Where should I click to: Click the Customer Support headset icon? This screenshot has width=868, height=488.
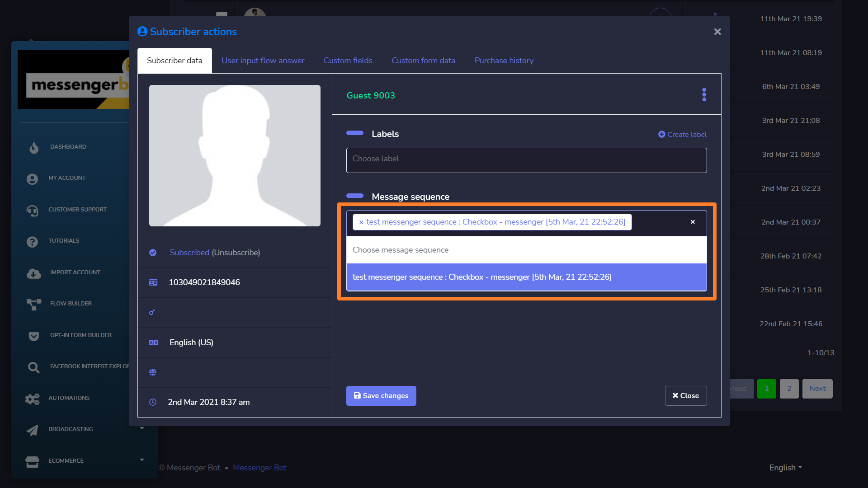coord(32,210)
